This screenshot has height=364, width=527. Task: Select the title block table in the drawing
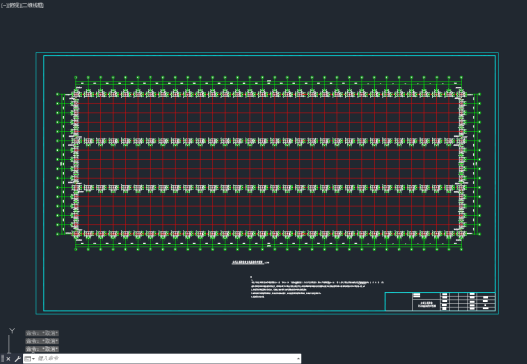(440, 301)
